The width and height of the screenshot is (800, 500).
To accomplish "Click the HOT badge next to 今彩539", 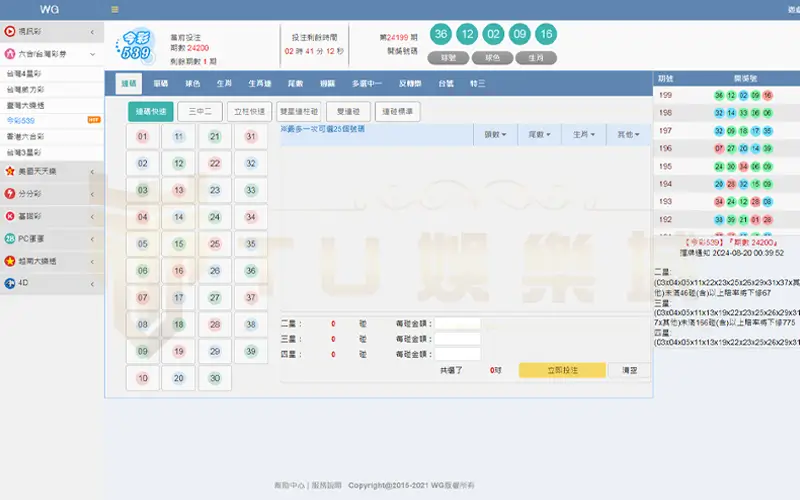I will [x=94, y=120].
